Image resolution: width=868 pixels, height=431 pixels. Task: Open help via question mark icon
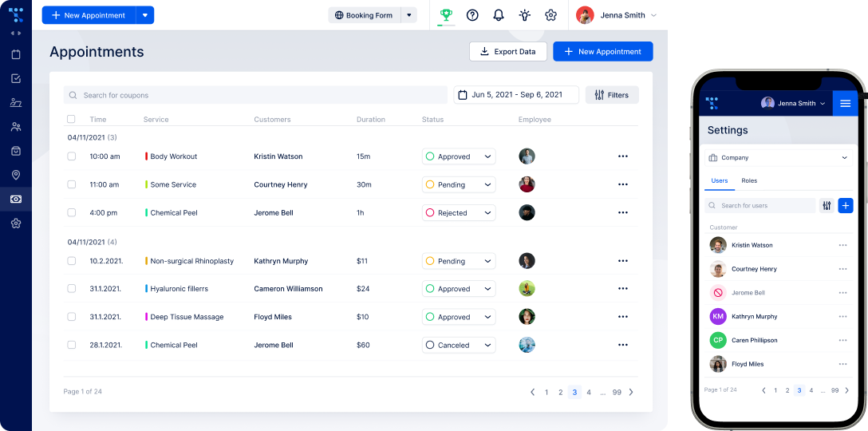click(x=472, y=15)
